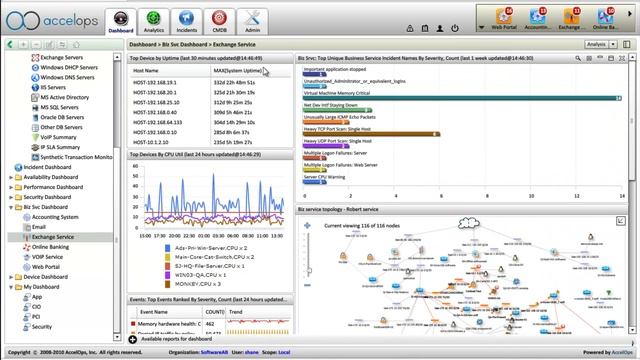The image size is (640, 360).
Task: Click HOST-192.168.19.1 in uptime table
Action: coord(155,82)
